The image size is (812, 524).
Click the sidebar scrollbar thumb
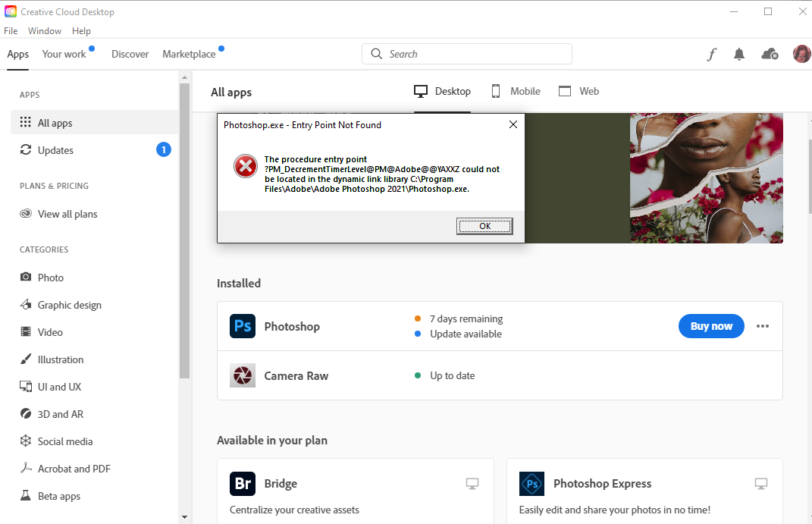[185, 231]
